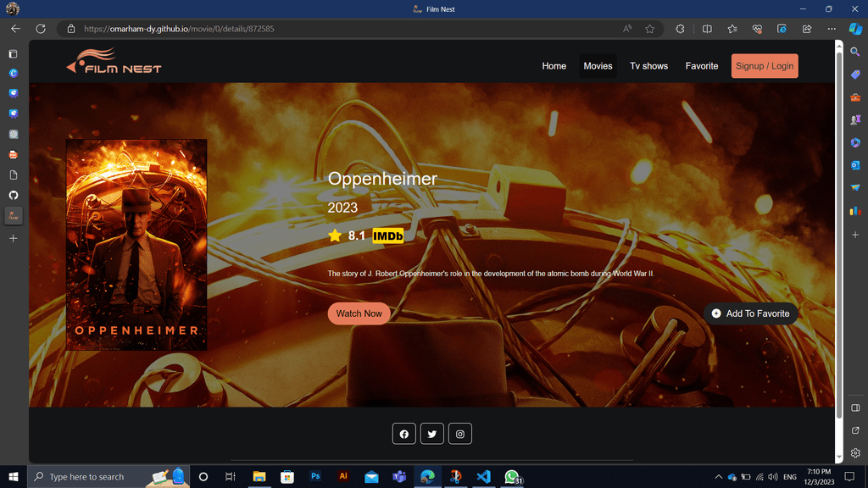Open the Tools briefcase in sidebar
Viewport: 868px width, 488px height.
tap(855, 97)
